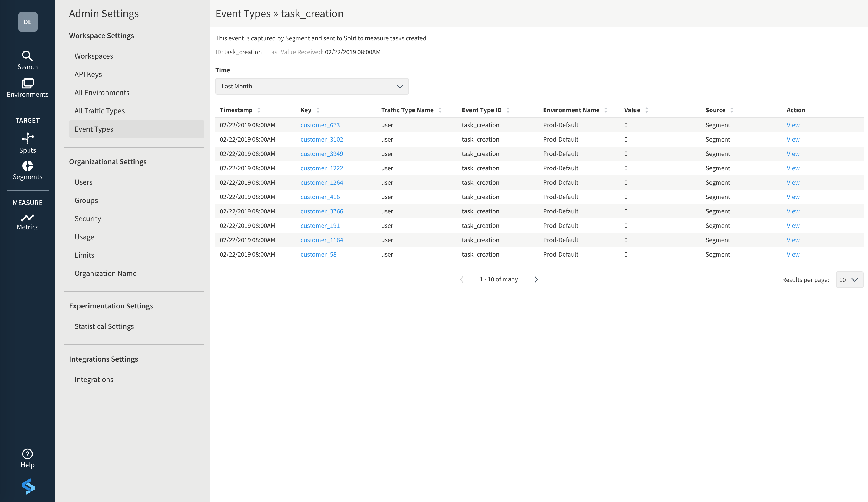The width and height of the screenshot is (868, 502).
Task: Click View for customer_3949 row
Action: tap(793, 154)
